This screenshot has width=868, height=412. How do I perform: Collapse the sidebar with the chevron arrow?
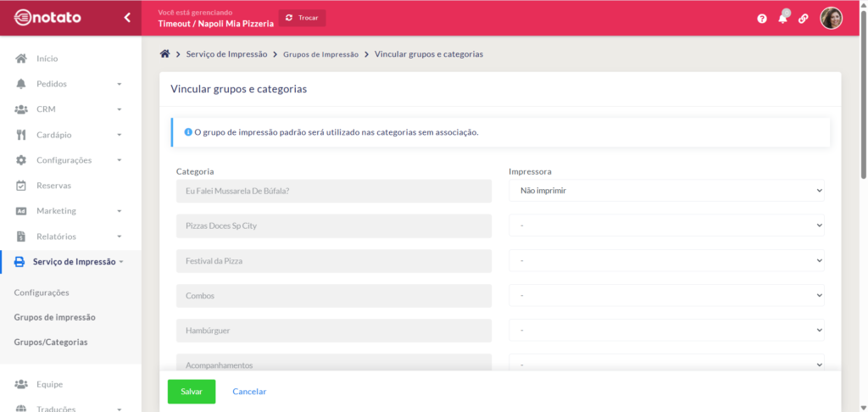126,18
